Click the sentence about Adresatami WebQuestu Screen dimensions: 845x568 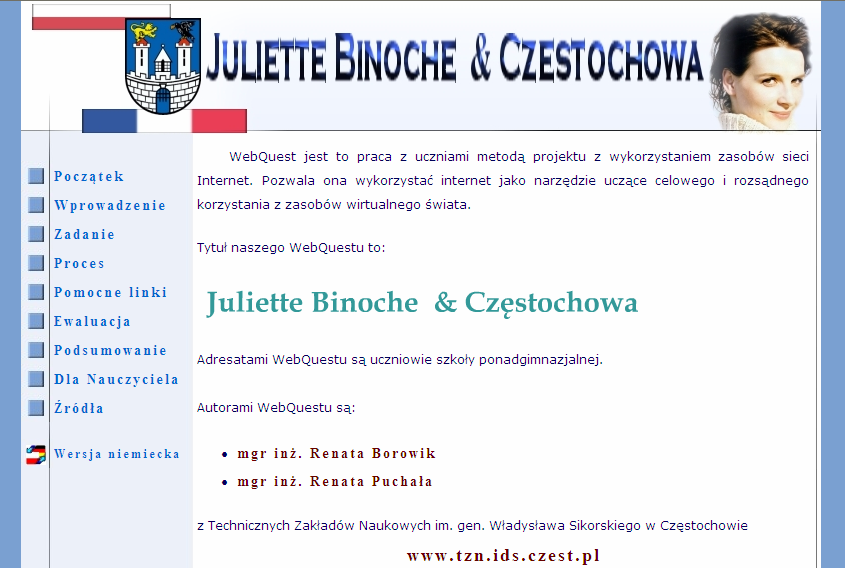pyautogui.click(x=400, y=359)
